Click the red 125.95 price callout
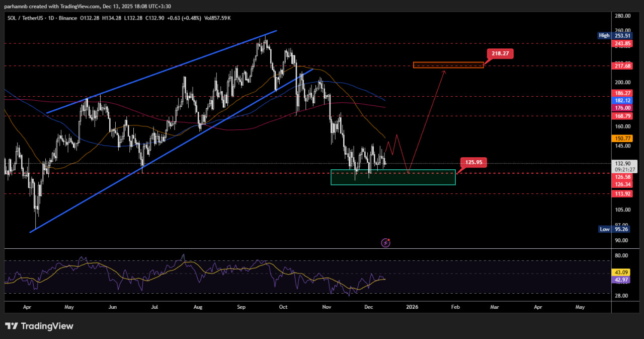The image size is (644, 339). [473, 162]
